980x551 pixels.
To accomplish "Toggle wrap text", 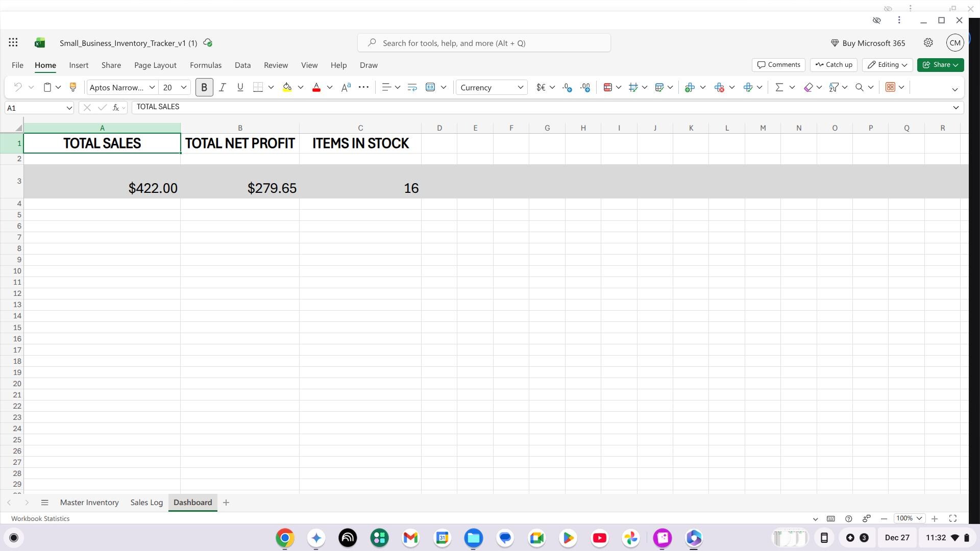I will coord(412,88).
